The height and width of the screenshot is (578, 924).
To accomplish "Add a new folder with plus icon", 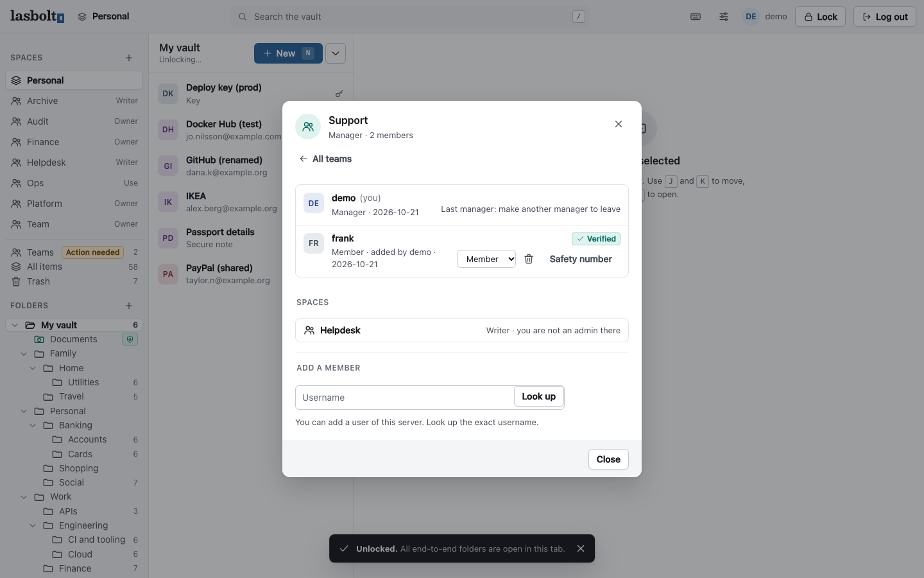I will pos(129,306).
